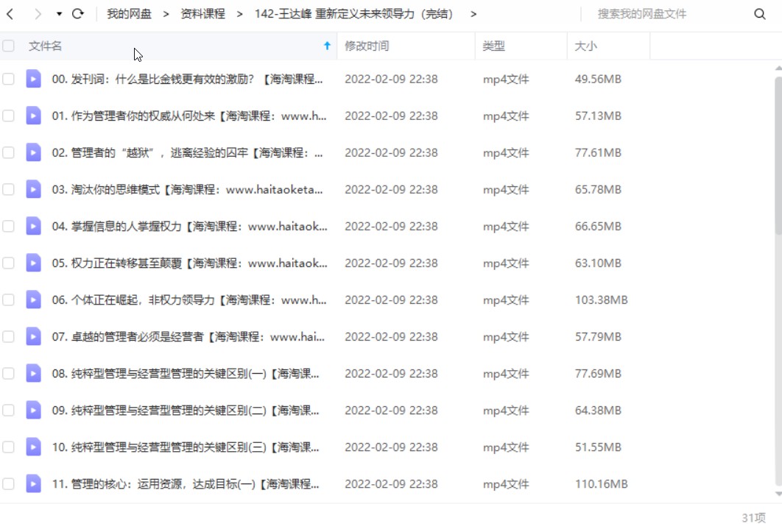Click the 110.16MB size cell
This screenshot has height=532, width=782.
click(x=601, y=483)
